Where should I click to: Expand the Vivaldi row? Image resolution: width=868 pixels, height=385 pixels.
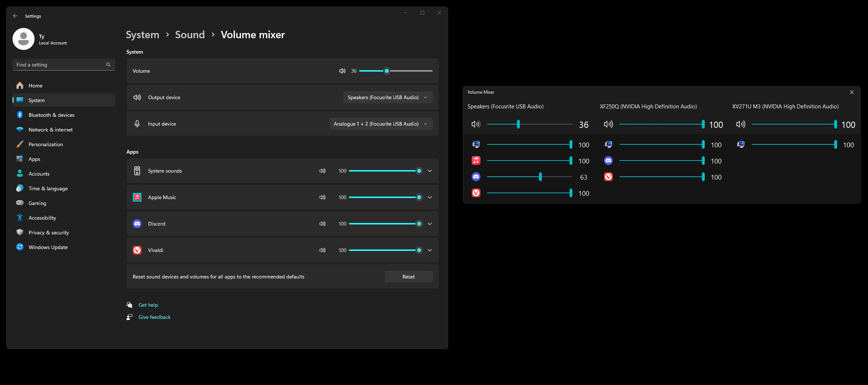click(430, 250)
